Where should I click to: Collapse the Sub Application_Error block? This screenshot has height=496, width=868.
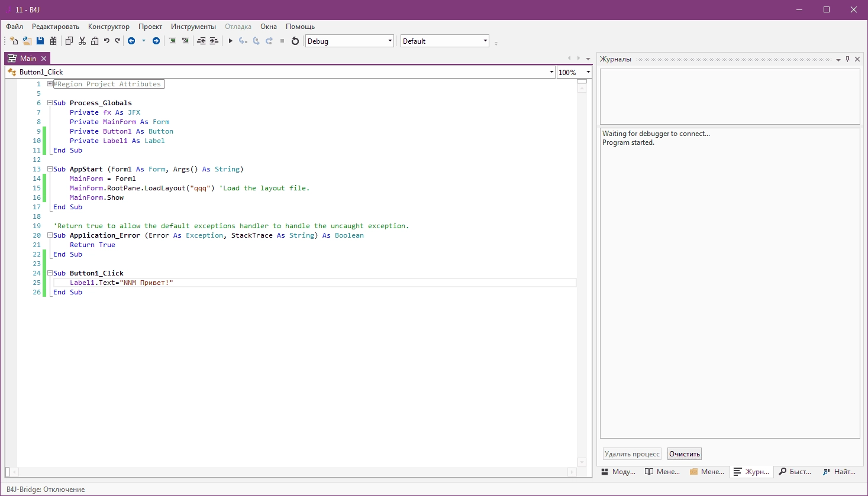click(x=50, y=235)
